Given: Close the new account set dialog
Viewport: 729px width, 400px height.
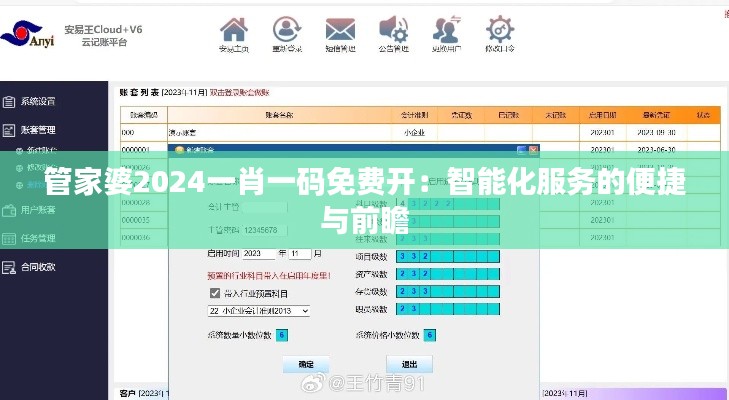Looking at the screenshot, I should (533, 149).
